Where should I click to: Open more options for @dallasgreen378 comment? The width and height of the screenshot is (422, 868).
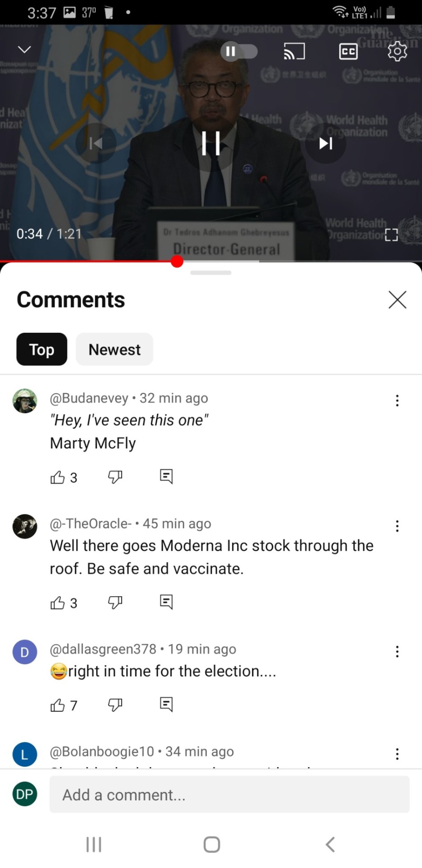[397, 651]
